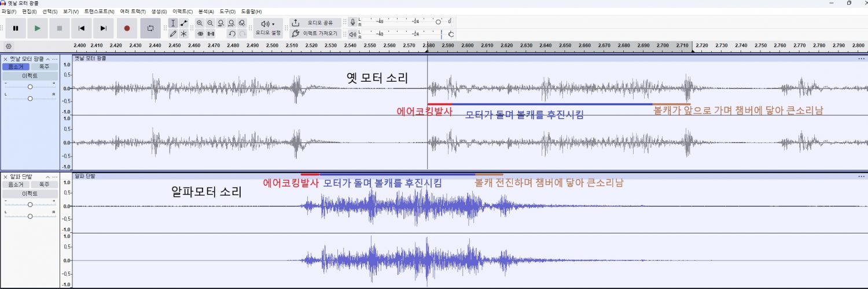
Task: Click the Fit Project to width icon
Action: (231, 23)
